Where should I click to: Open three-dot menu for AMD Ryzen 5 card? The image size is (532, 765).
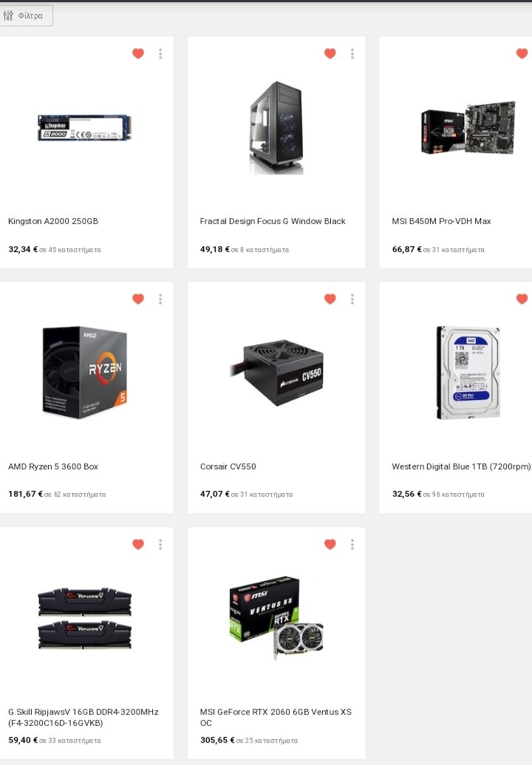(160, 299)
